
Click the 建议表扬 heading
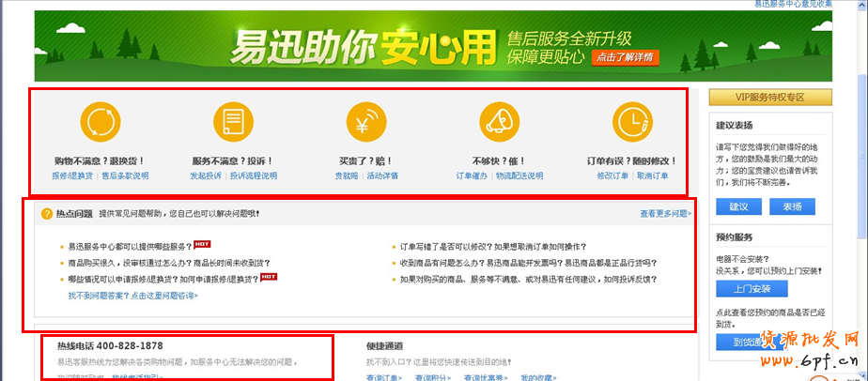(734, 126)
